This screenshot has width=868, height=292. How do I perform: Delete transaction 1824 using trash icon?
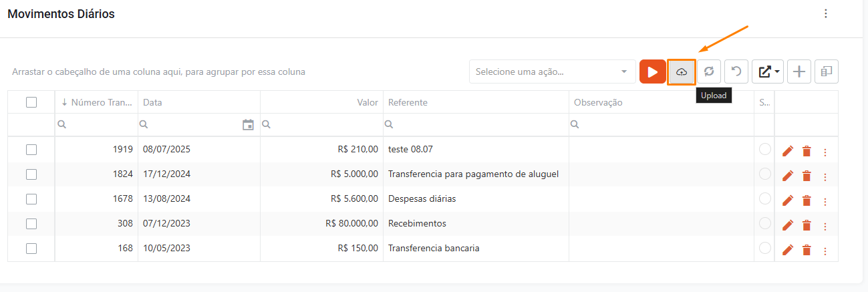coord(807,176)
